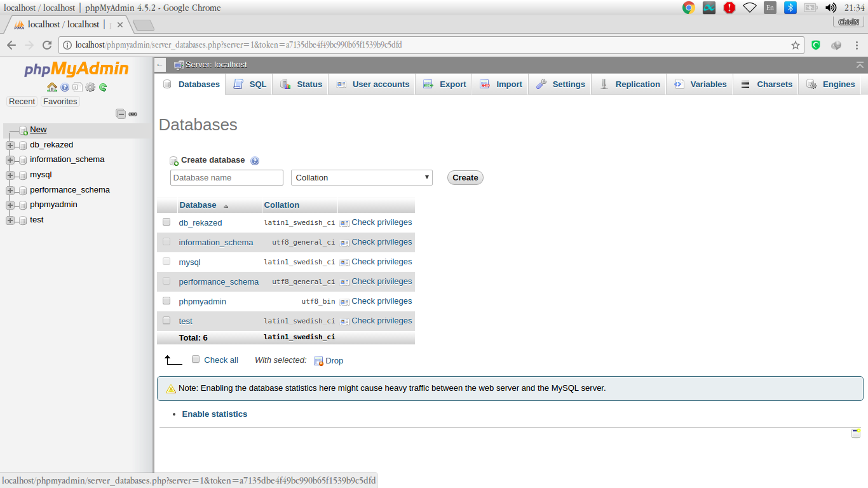The height and width of the screenshot is (488, 868).
Task: Open the Engines tab
Action: pos(830,85)
